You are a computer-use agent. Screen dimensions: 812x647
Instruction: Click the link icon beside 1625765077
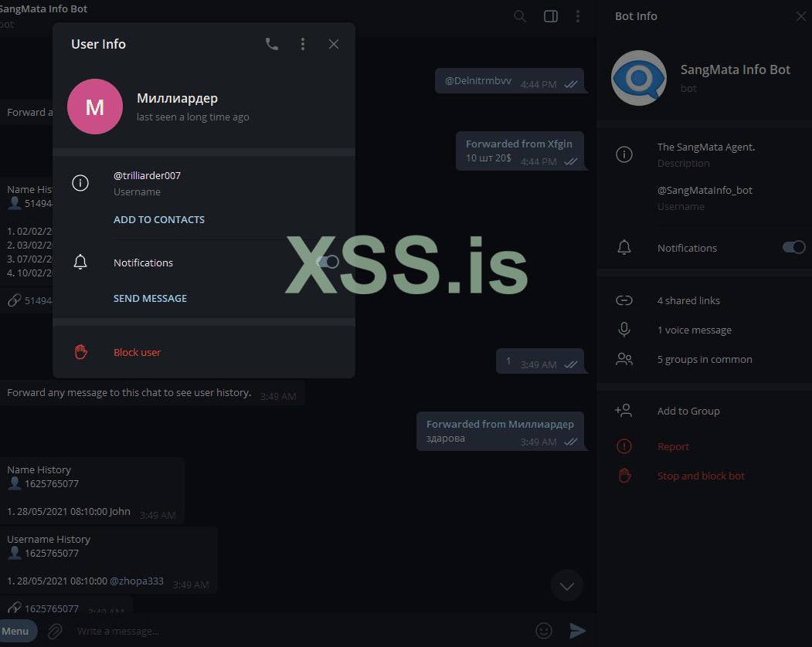point(15,608)
